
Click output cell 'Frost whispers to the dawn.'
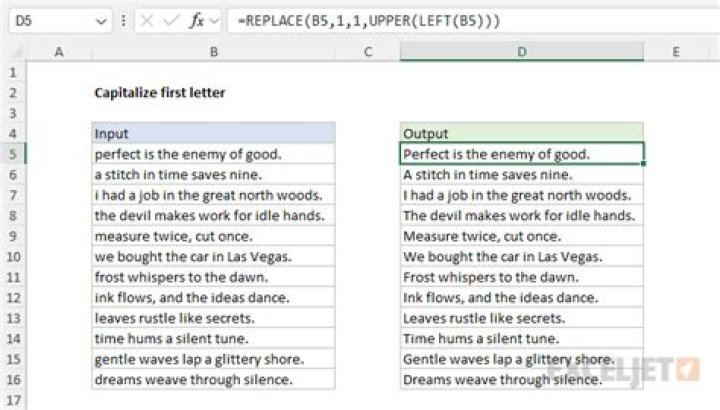tap(522, 277)
